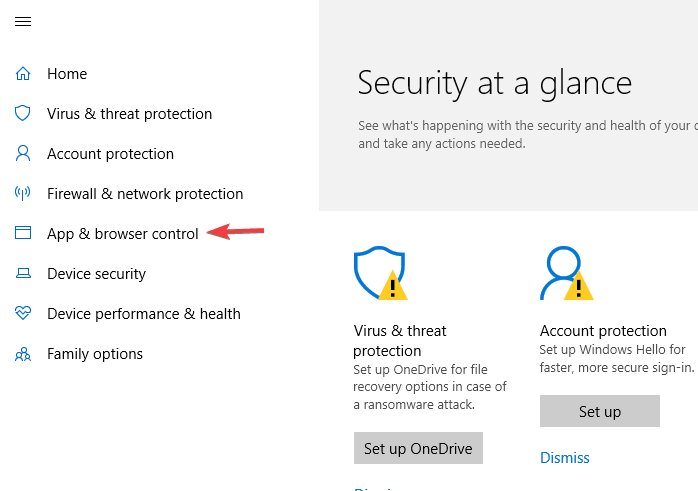Screen dimensions: 698x491
Task: Open Device performance & health page
Action: (x=143, y=314)
